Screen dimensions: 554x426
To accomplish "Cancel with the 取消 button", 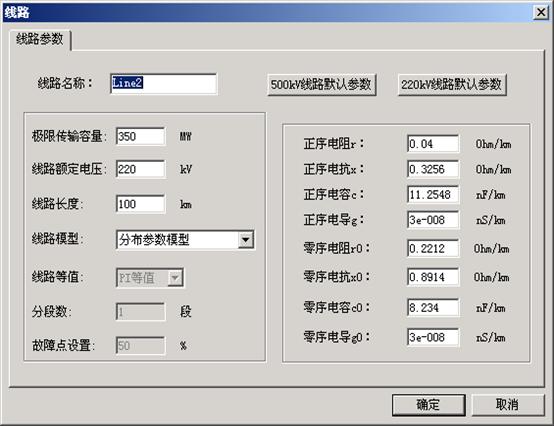I will click(507, 405).
